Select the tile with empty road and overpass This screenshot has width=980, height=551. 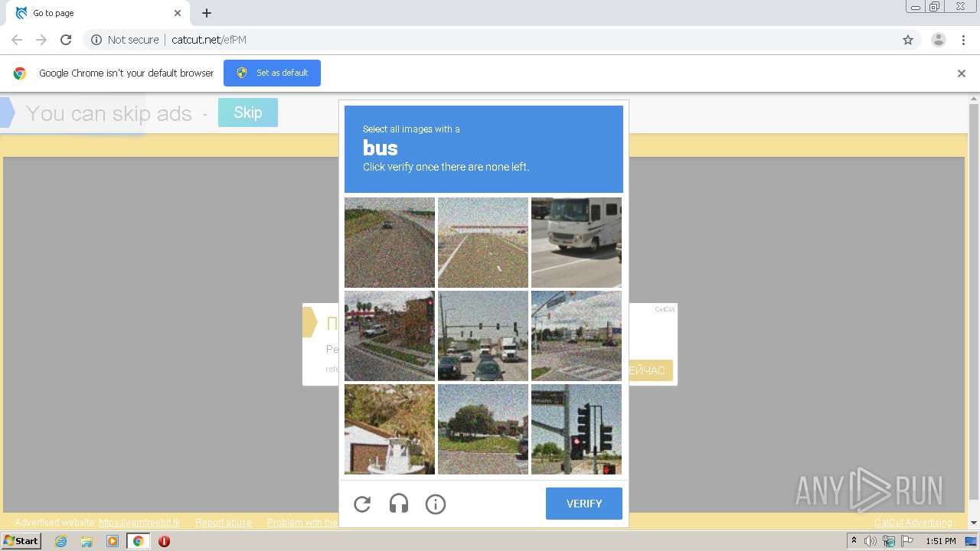[x=483, y=243]
